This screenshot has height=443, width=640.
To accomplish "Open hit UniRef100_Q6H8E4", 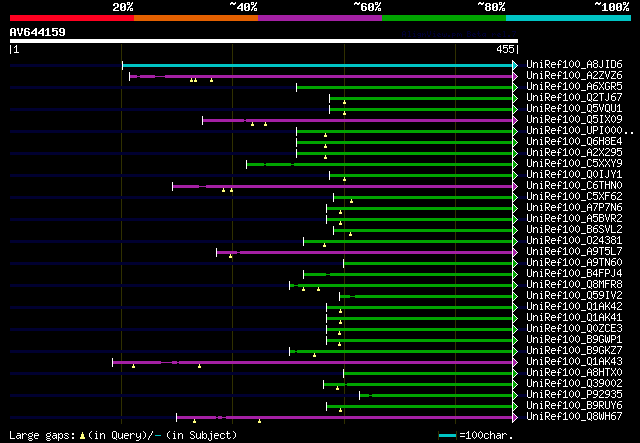I will coord(574,142).
